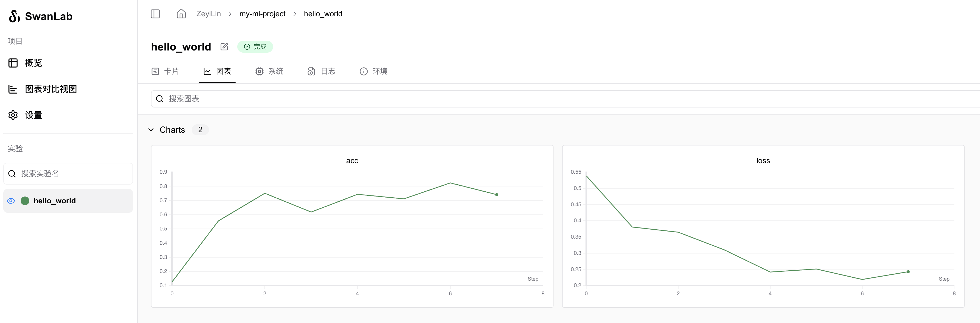The height and width of the screenshot is (323, 980).
Task: Toggle eye visibility for hello_world experiment
Action: 11,201
